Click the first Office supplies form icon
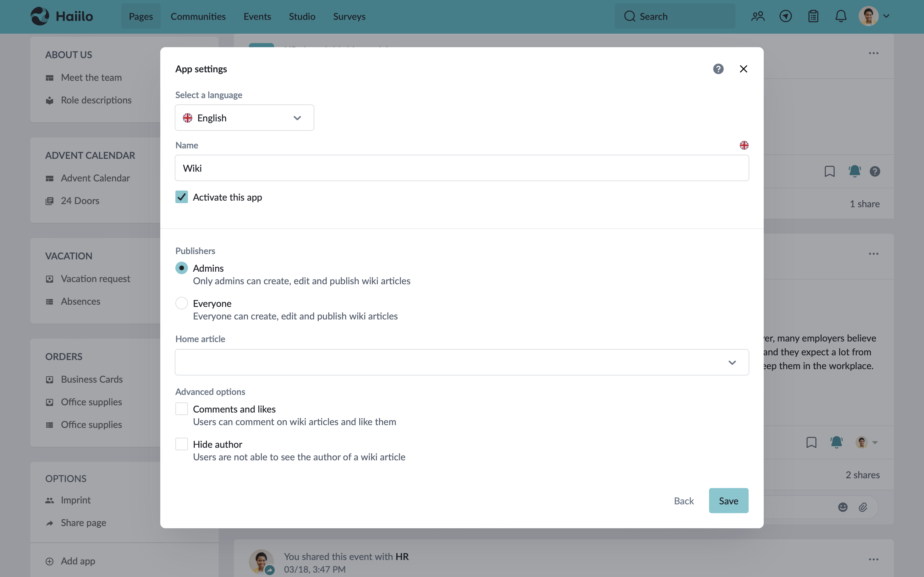Viewport: 924px width, 577px height. [x=50, y=402]
